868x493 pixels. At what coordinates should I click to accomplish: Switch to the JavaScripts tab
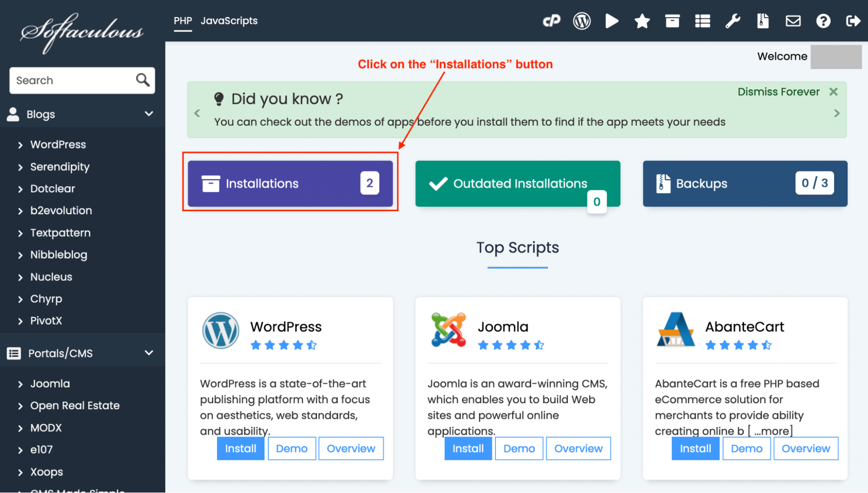[x=229, y=20]
